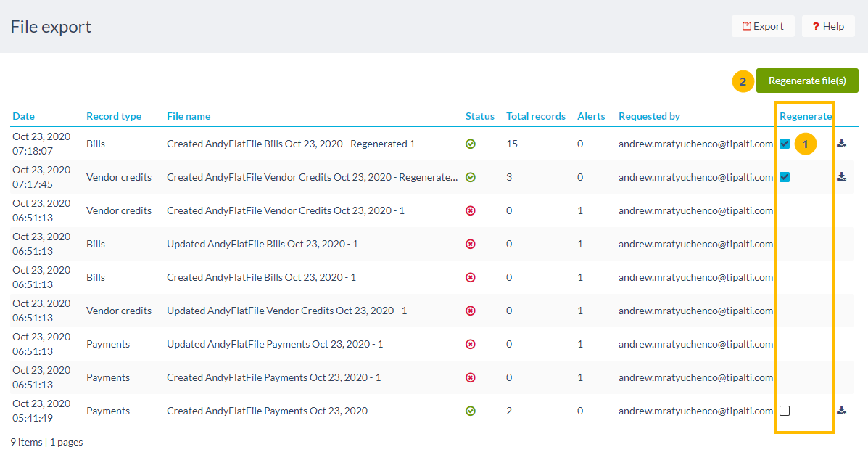This screenshot has height=455, width=868.
Task: Select the Updated AndyFlatFile Vendor Credits file name
Action: pos(286,311)
